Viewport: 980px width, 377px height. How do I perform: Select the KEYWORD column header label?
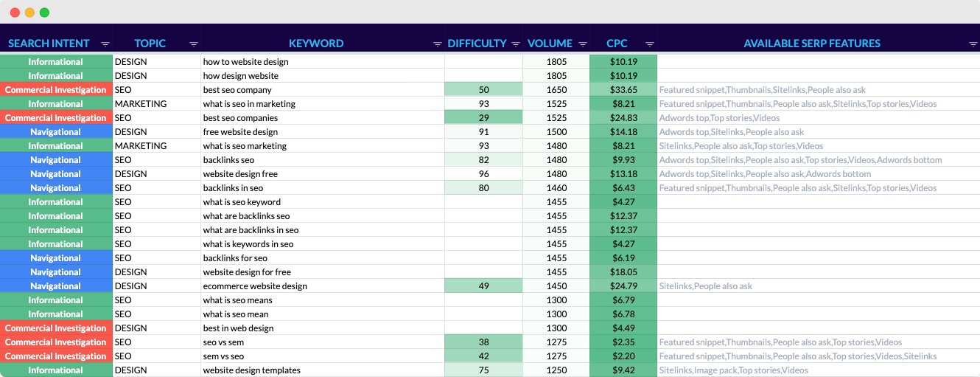pos(316,44)
